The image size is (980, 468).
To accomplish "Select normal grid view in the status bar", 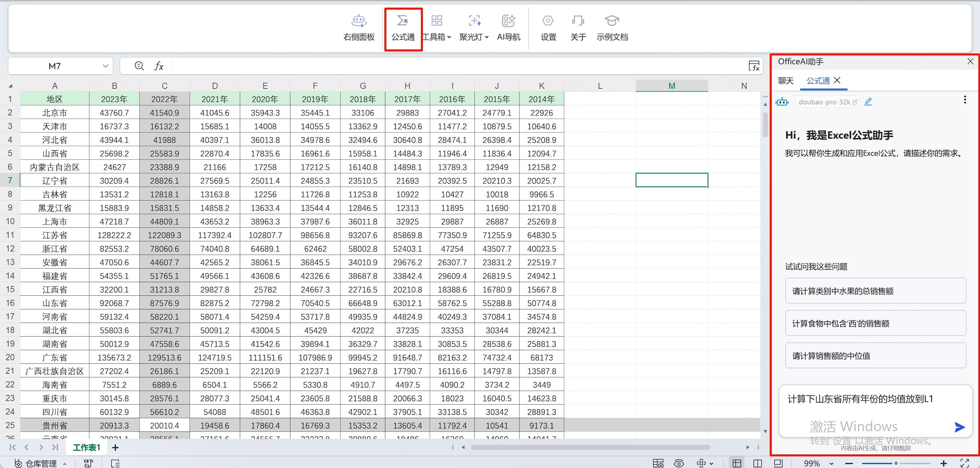I will click(x=737, y=463).
